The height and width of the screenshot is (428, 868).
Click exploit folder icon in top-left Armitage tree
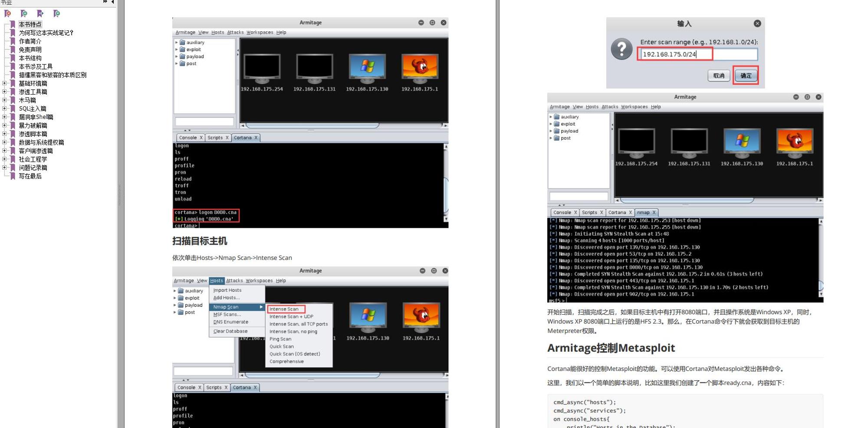[x=183, y=49]
